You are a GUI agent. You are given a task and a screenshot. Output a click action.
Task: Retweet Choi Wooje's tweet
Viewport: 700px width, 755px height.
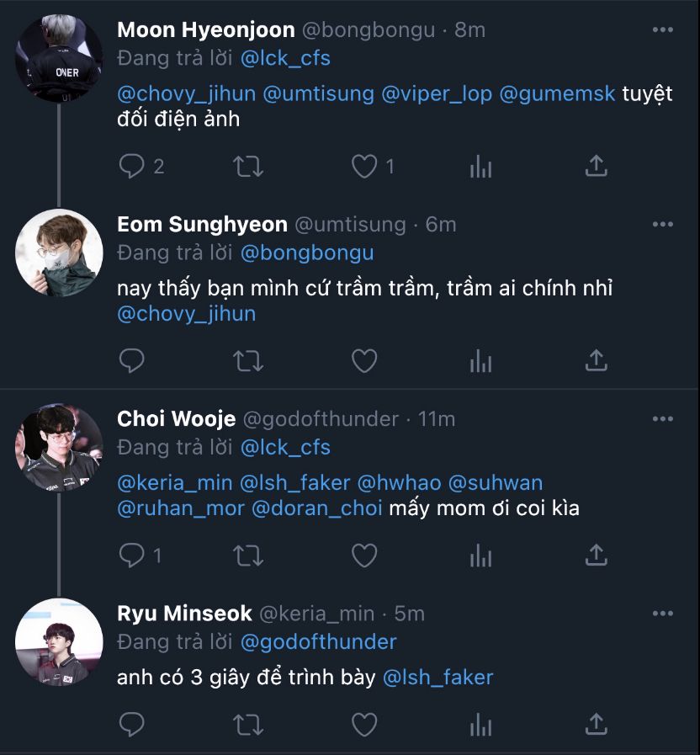click(247, 556)
